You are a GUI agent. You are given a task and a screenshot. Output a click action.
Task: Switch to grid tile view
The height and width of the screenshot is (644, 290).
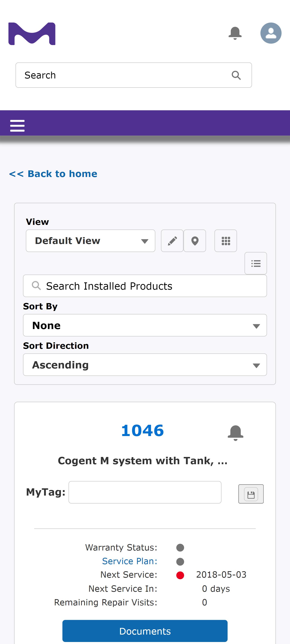click(226, 241)
